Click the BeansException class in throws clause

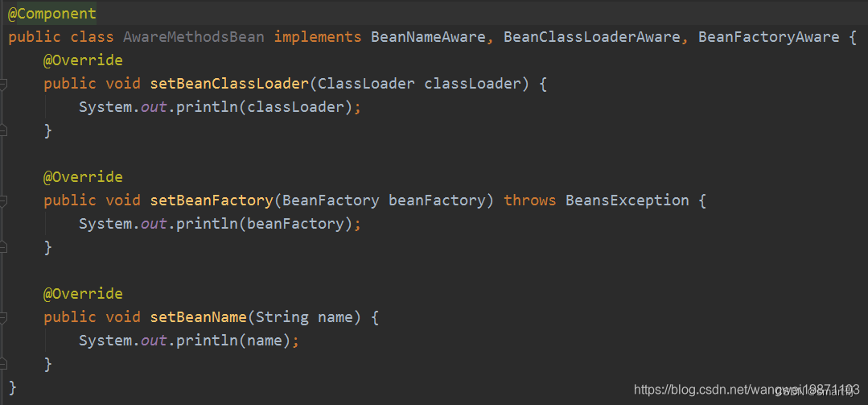pyautogui.click(x=627, y=200)
